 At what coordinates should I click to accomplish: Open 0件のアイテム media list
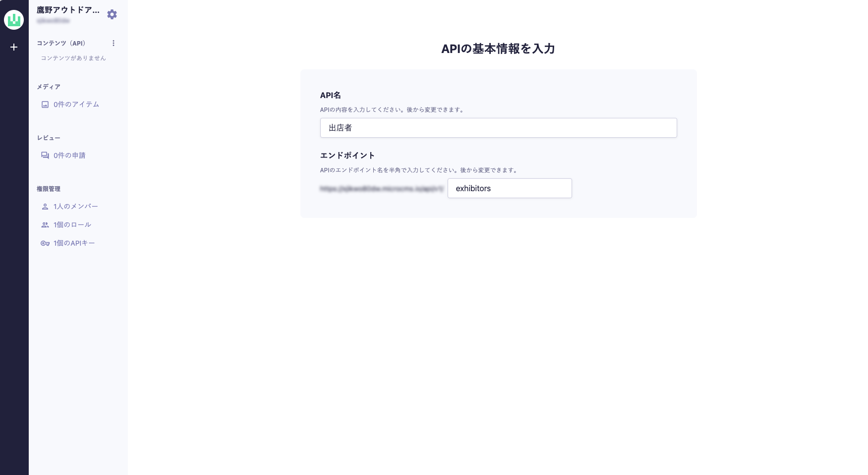76,105
